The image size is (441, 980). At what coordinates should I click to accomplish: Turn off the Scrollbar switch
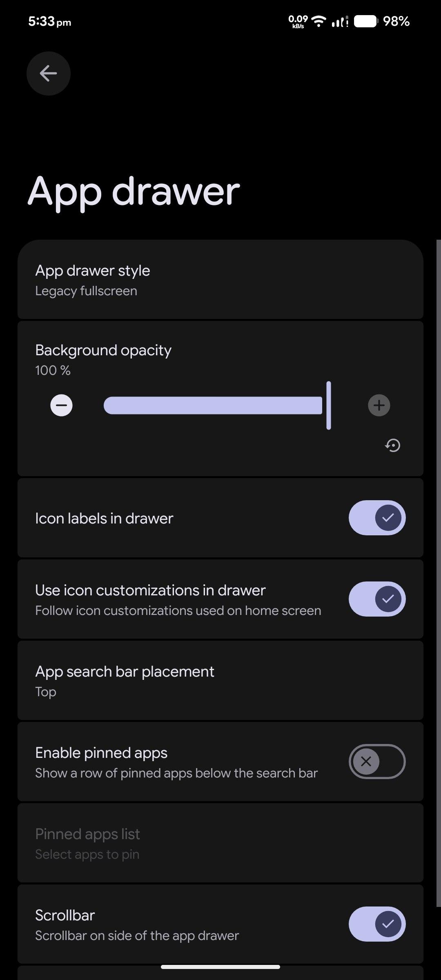[377, 924]
